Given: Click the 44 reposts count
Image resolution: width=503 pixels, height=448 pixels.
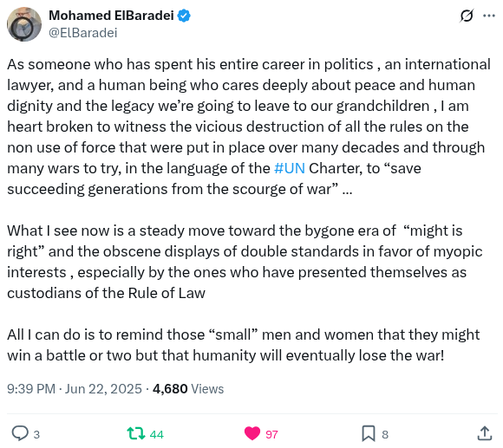Looking at the screenshot, I should (x=157, y=434).
